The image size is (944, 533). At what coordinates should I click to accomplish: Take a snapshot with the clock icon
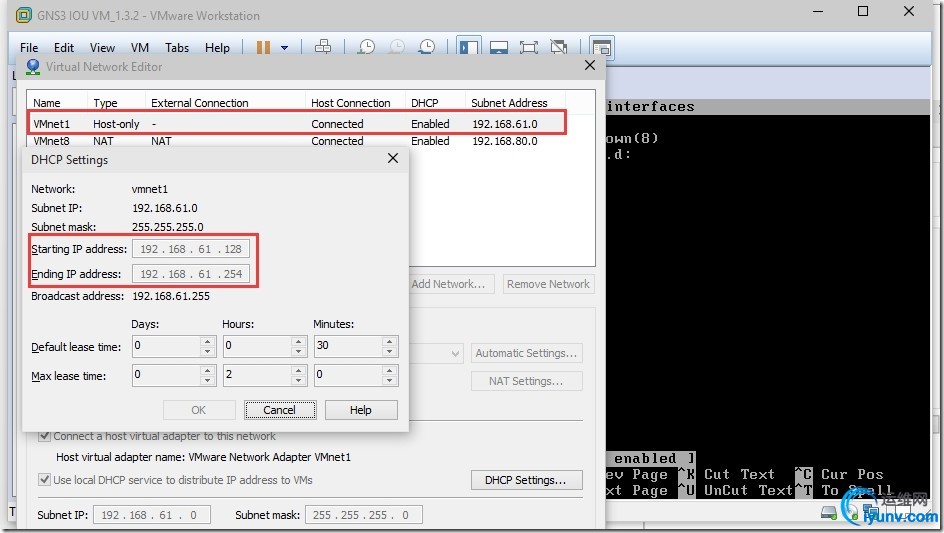(x=366, y=47)
